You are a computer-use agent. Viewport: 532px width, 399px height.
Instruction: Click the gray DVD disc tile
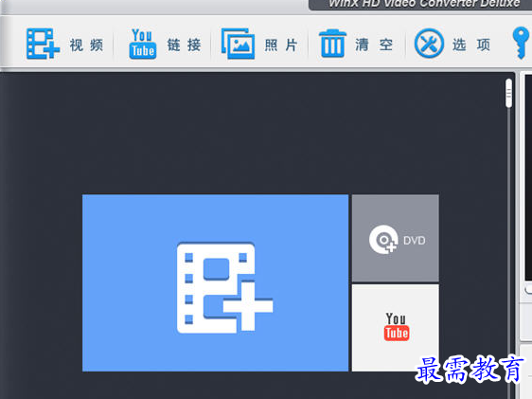click(396, 239)
